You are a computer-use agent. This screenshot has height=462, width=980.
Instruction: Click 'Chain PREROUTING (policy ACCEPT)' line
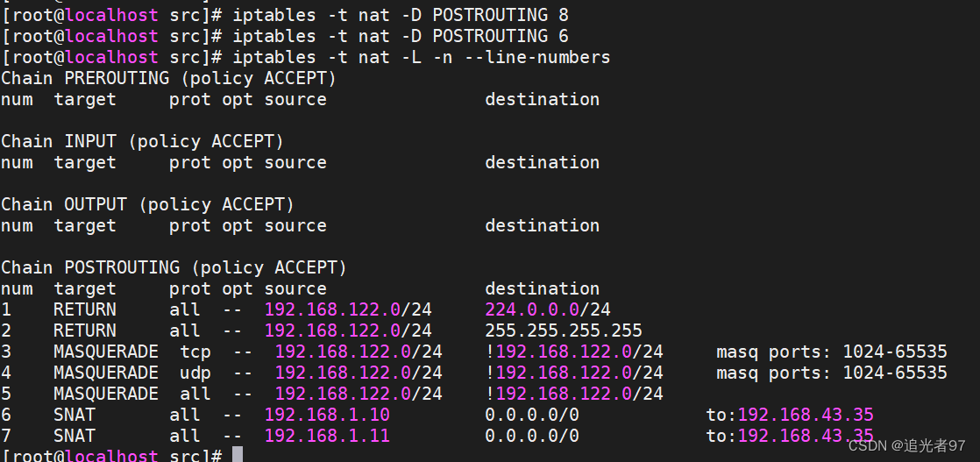tap(169, 79)
